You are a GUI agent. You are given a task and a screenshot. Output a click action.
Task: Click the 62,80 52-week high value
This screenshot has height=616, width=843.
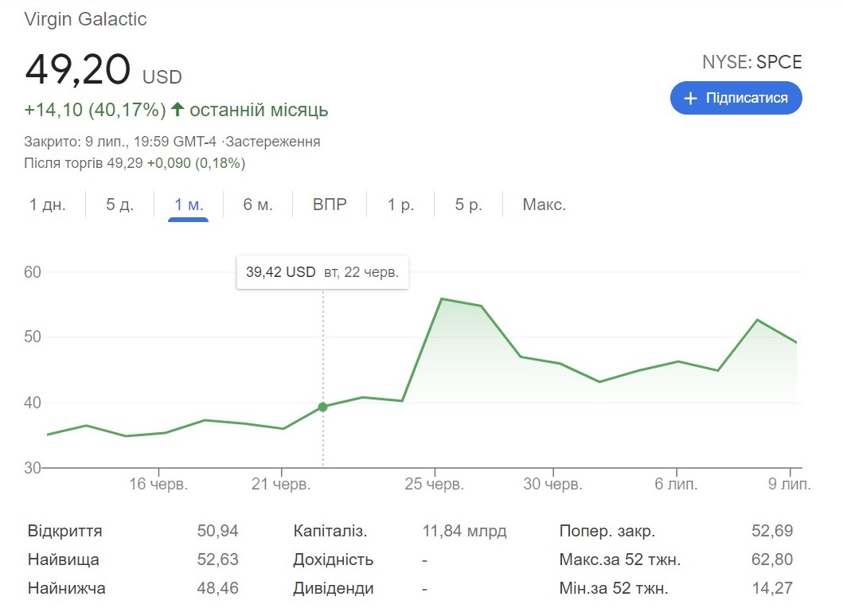pyautogui.click(x=772, y=559)
